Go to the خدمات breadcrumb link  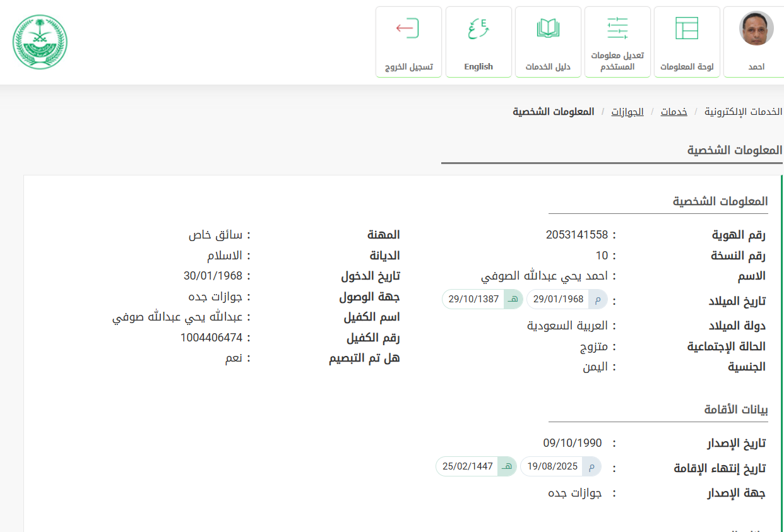(674, 112)
